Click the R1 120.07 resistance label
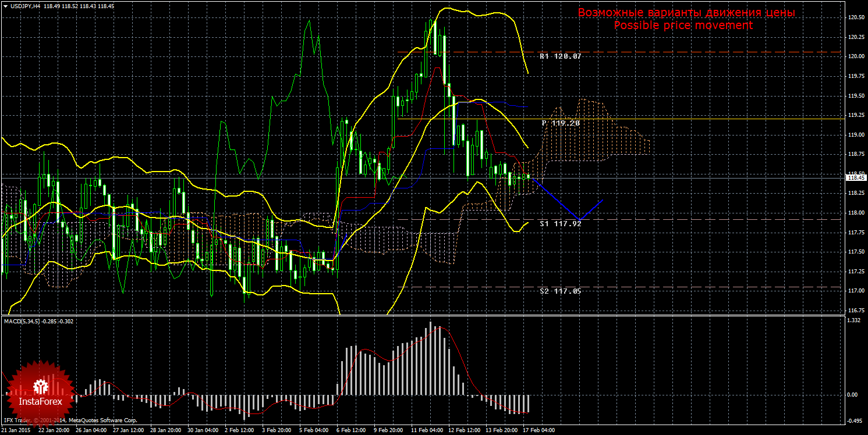The width and height of the screenshot is (868, 435). pos(561,56)
